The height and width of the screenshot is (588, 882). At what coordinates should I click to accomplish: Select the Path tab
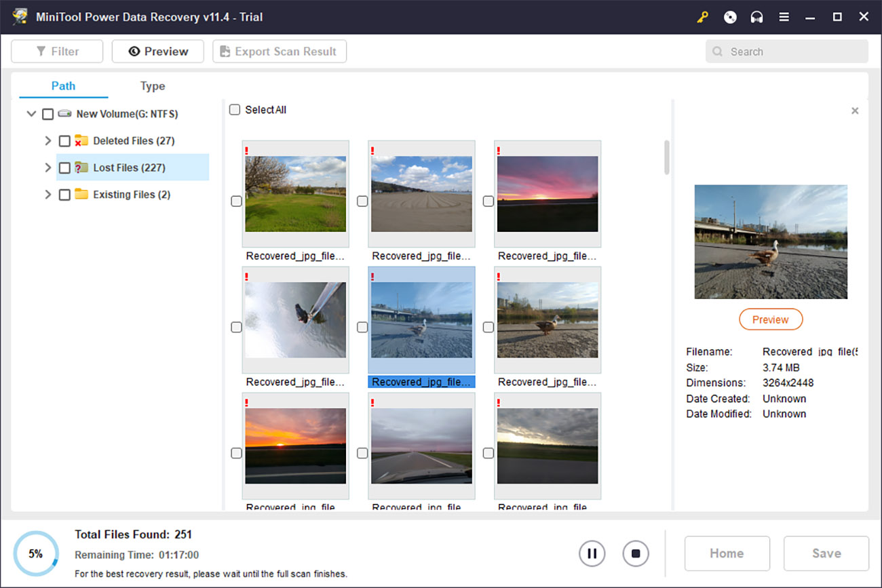(63, 86)
